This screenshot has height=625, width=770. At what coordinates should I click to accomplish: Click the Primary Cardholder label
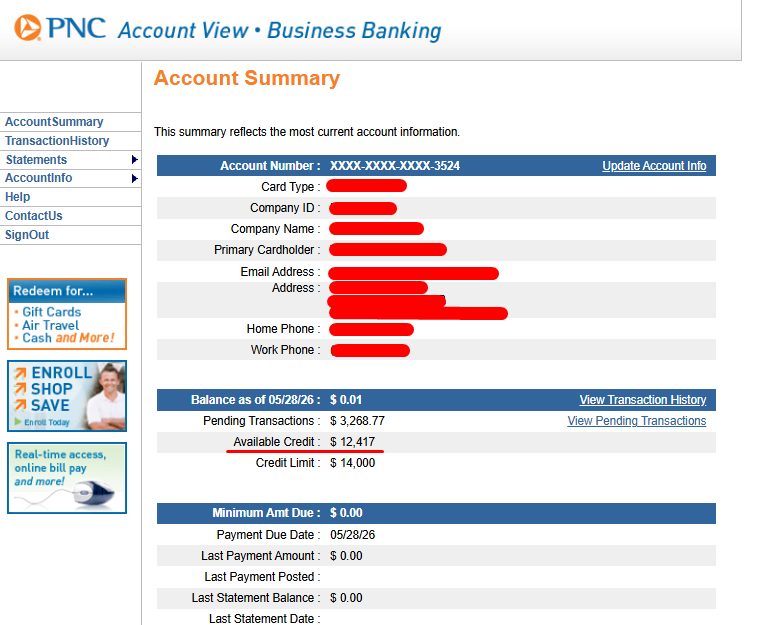(267, 250)
